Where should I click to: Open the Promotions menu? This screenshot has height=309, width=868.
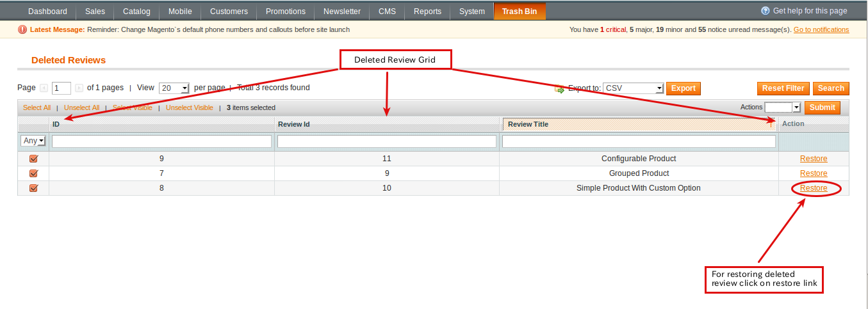286,12
